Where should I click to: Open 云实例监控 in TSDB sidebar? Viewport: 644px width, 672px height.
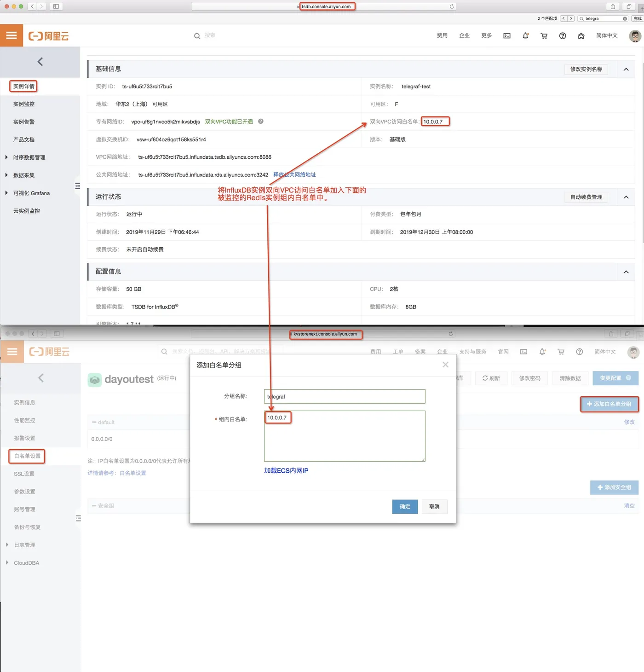click(x=27, y=211)
